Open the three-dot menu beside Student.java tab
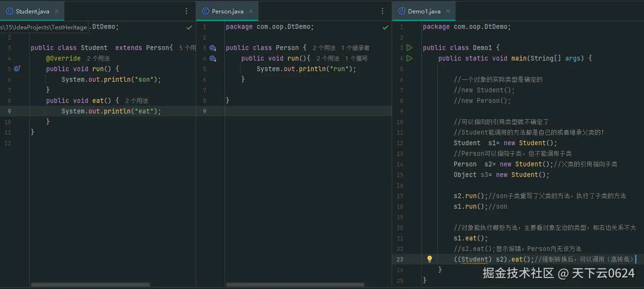This screenshot has width=644, height=289. pos(186,11)
